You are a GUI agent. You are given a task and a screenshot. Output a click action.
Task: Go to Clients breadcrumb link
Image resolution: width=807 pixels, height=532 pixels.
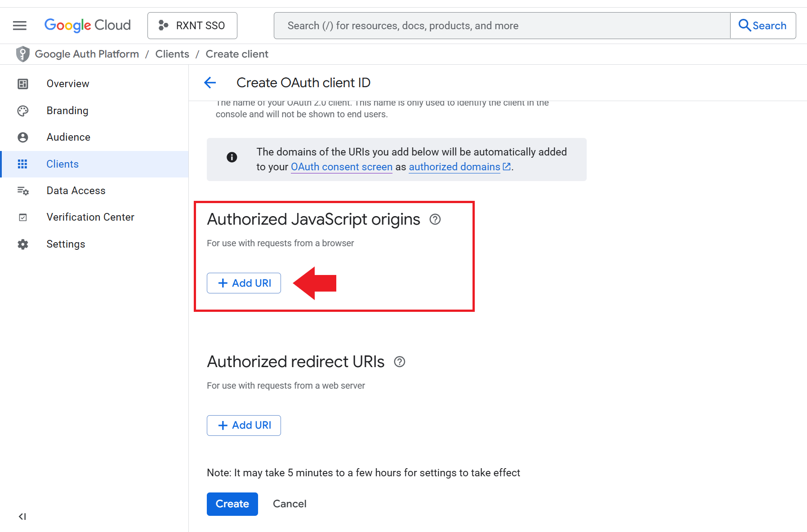tap(172, 54)
